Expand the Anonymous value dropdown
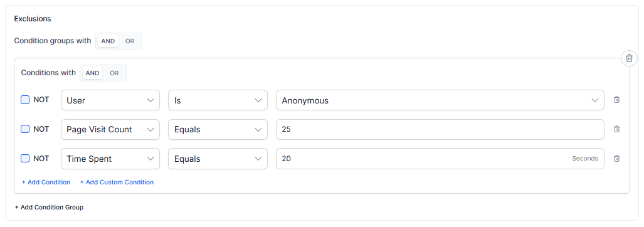The width and height of the screenshot is (644, 227). tap(440, 100)
